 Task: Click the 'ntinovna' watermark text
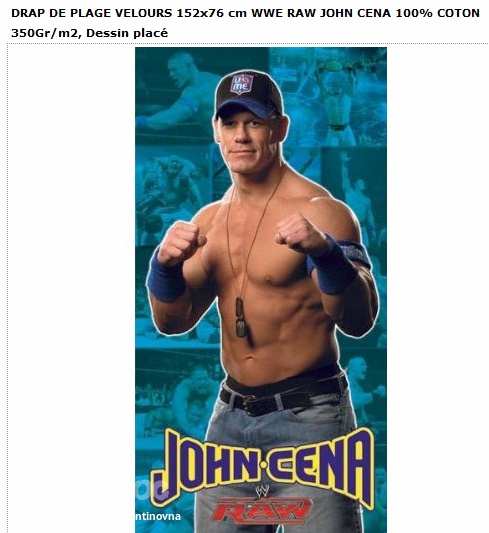click(158, 516)
